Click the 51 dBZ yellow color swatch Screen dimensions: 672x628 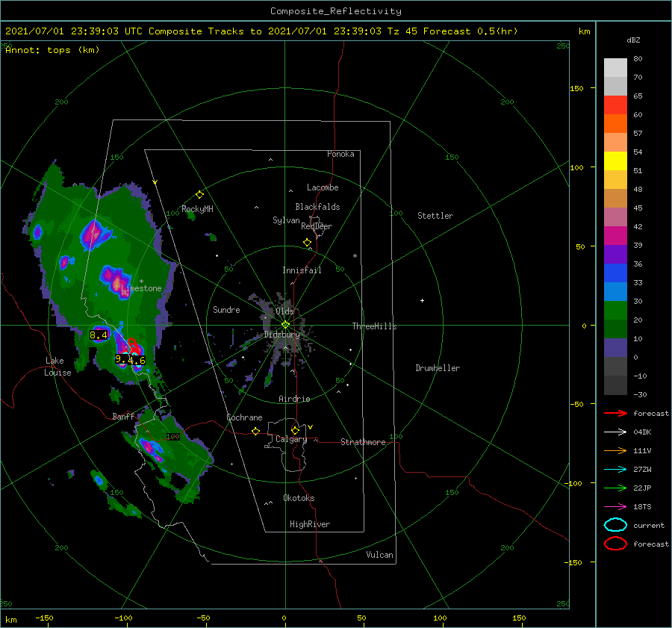click(615, 161)
